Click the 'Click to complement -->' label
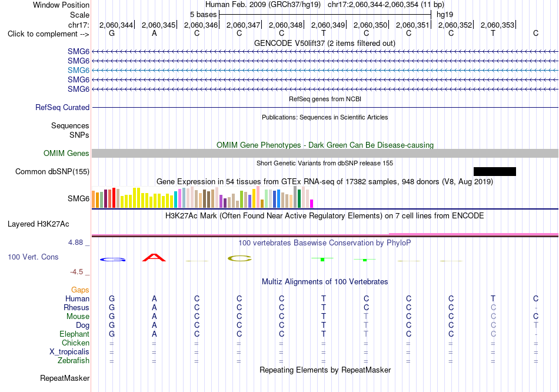This screenshot has height=392, width=559. pyautogui.click(x=48, y=34)
